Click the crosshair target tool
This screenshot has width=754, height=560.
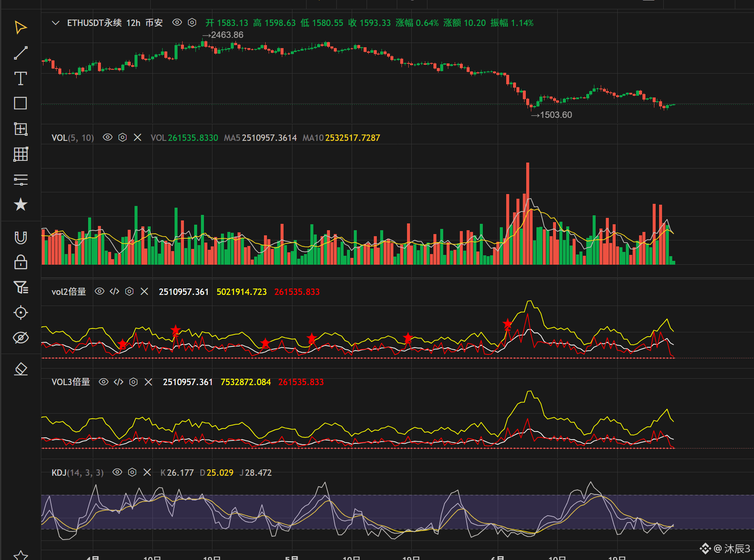coord(20,313)
